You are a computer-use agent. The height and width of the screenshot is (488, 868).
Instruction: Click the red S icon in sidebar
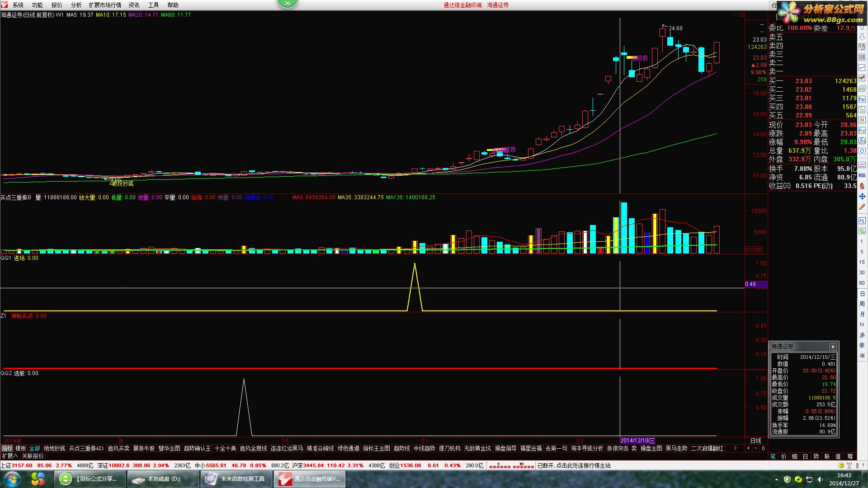click(862, 186)
